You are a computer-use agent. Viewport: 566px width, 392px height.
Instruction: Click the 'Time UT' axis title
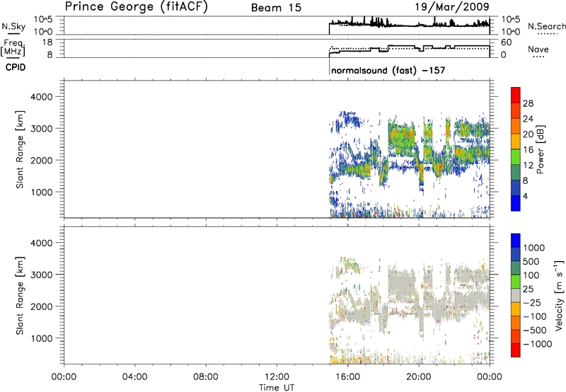pyautogui.click(x=277, y=388)
